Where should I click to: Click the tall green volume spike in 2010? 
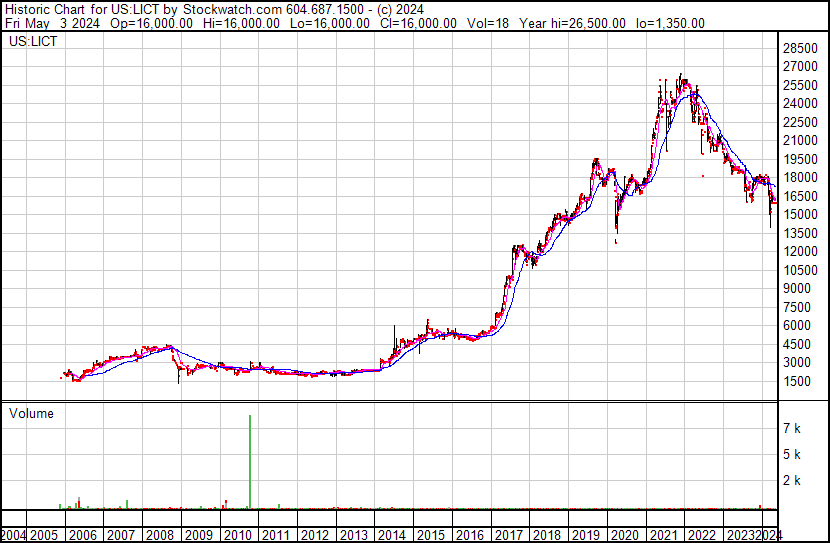pos(250,461)
